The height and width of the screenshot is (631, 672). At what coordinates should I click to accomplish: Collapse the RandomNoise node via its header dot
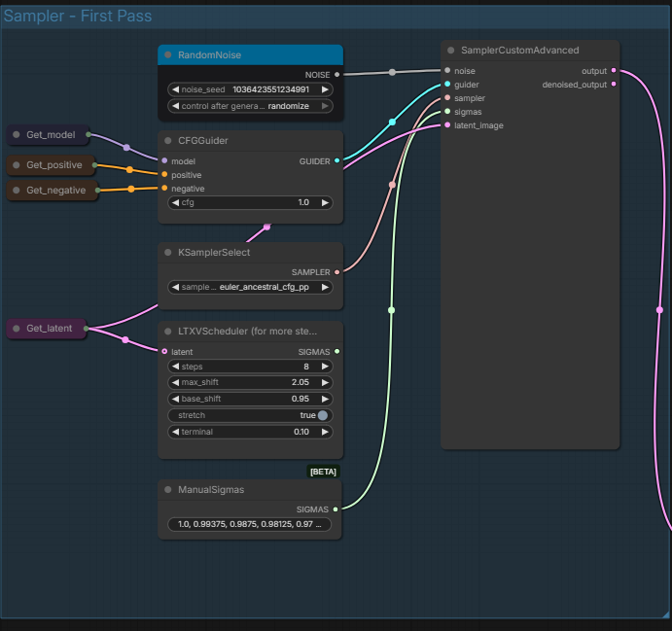click(168, 55)
